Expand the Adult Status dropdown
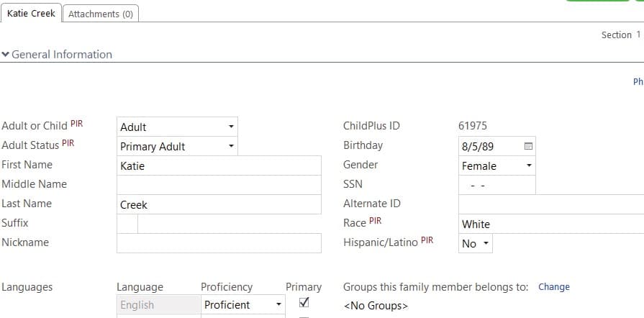Screen dimensions: 644x318 point(177,146)
